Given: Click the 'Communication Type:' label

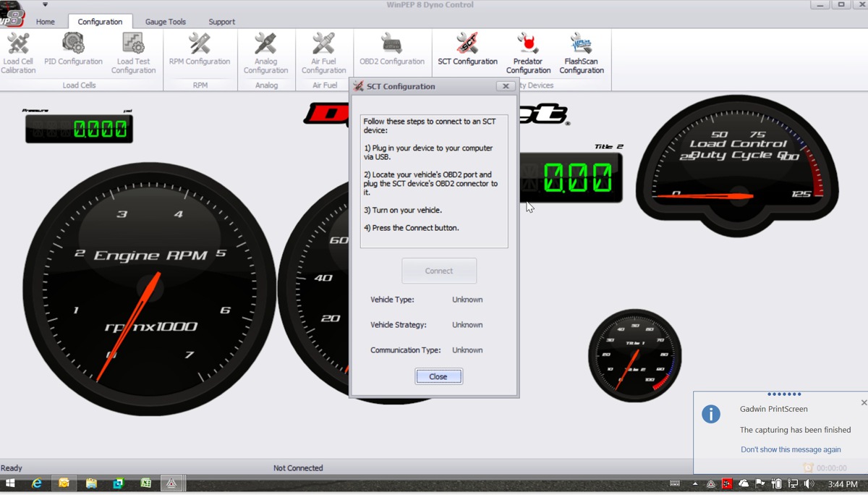Looking at the screenshot, I should [405, 350].
